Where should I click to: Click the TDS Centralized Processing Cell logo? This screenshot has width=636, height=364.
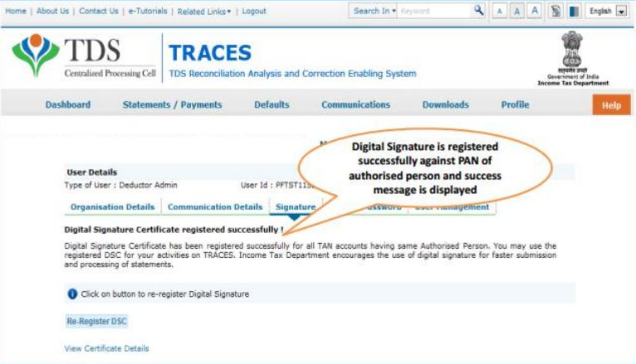click(x=83, y=58)
